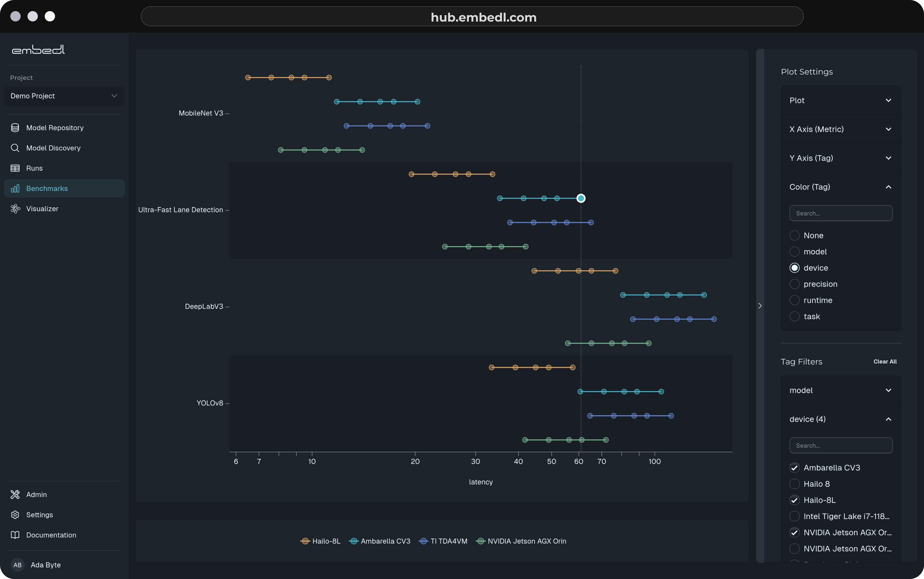This screenshot has width=924, height=579.
Task: Check the Hailo 8 device filter
Action: (794, 484)
